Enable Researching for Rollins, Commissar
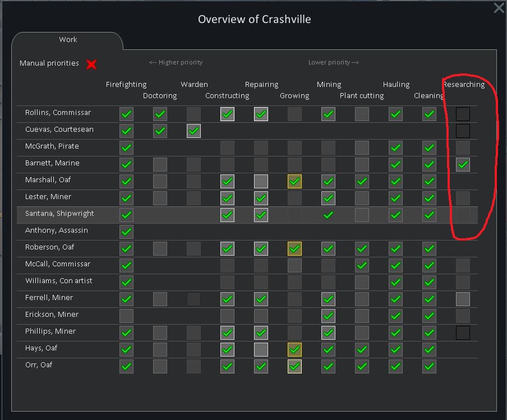507x420 pixels. pyautogui.click(x=463, y=114)
